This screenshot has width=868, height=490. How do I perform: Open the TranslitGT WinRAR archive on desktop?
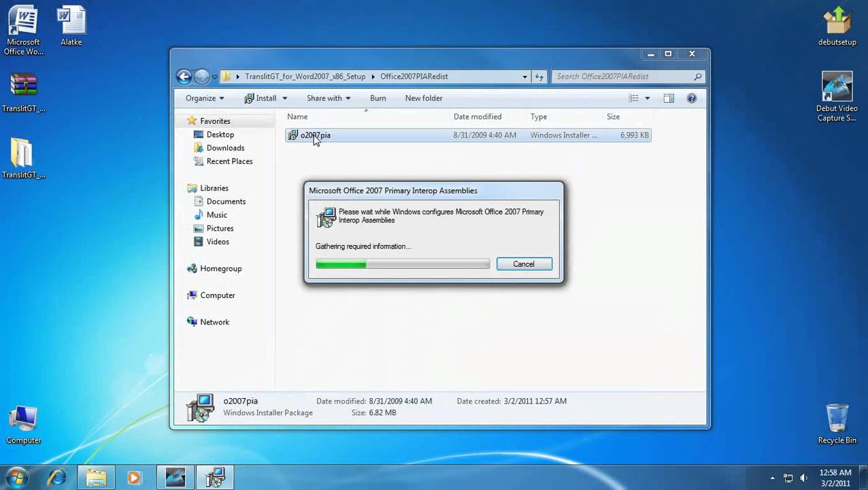click(x=23, y=93)
